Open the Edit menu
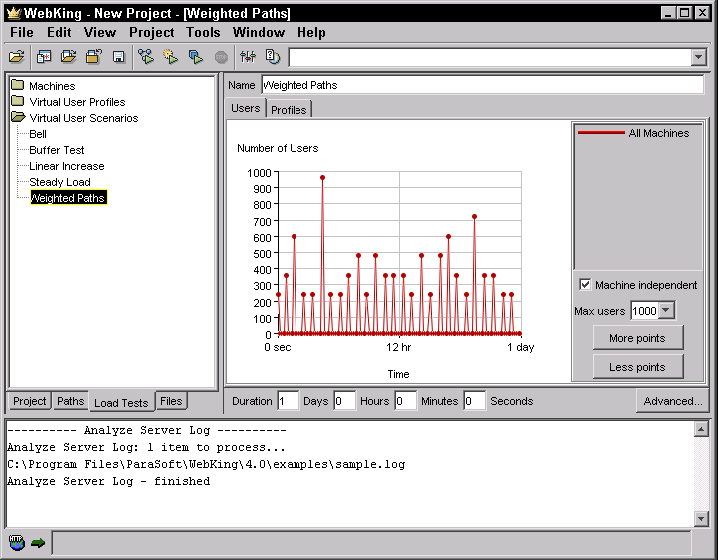Viewport: 718px width, 560px height. (x=59, y=33)
